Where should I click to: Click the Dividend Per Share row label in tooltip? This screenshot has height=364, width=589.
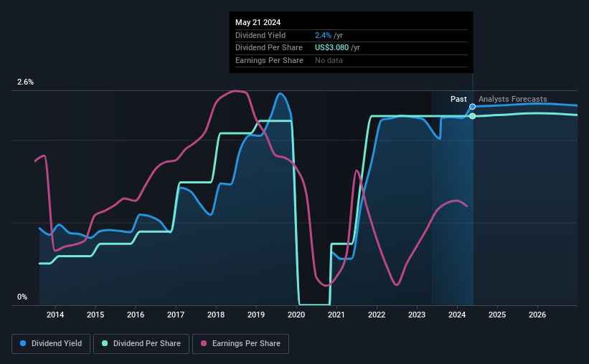[269, 48]
